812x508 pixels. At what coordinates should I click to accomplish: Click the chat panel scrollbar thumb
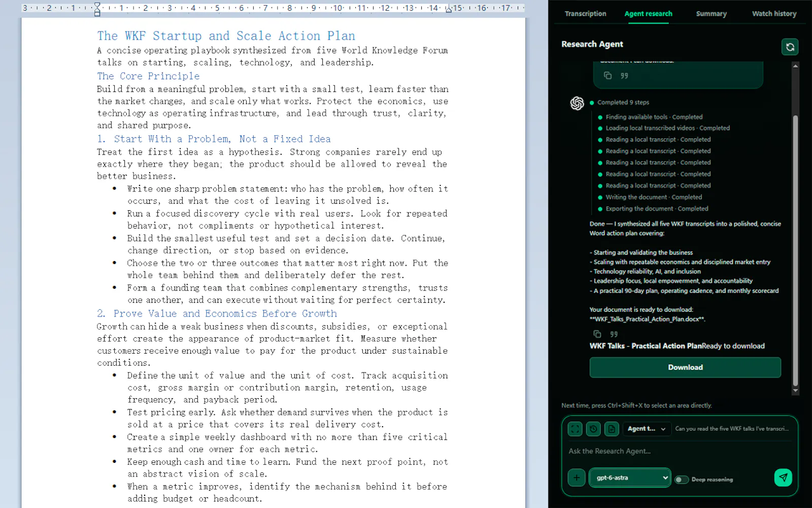[x=795, y=250]
